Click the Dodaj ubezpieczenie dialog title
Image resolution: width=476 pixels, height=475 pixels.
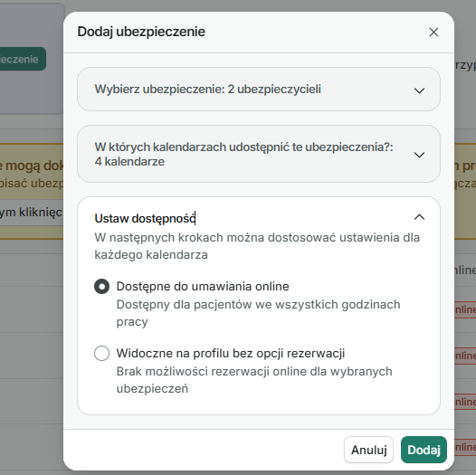(141, 32)
